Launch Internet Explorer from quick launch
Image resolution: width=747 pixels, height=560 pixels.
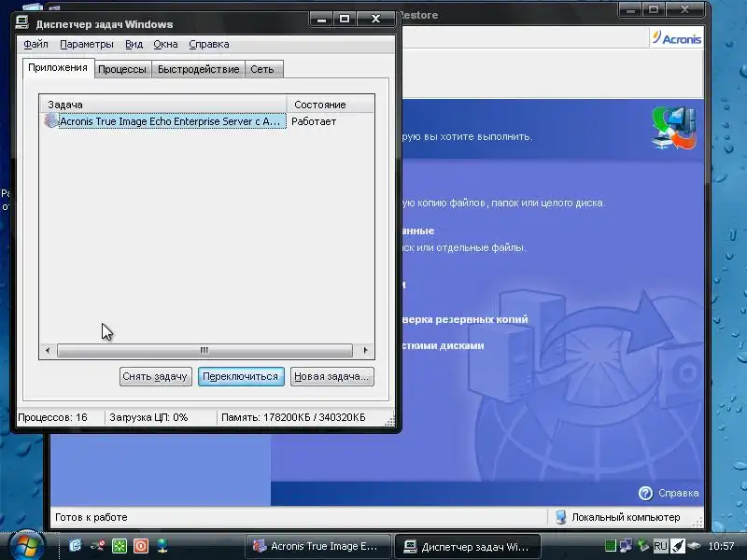point(76,545)
